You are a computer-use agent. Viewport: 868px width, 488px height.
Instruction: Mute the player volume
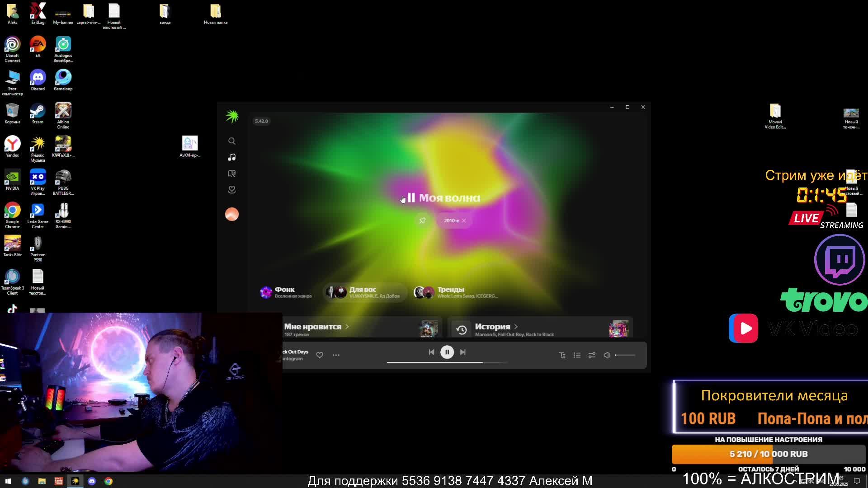[607, 355]
